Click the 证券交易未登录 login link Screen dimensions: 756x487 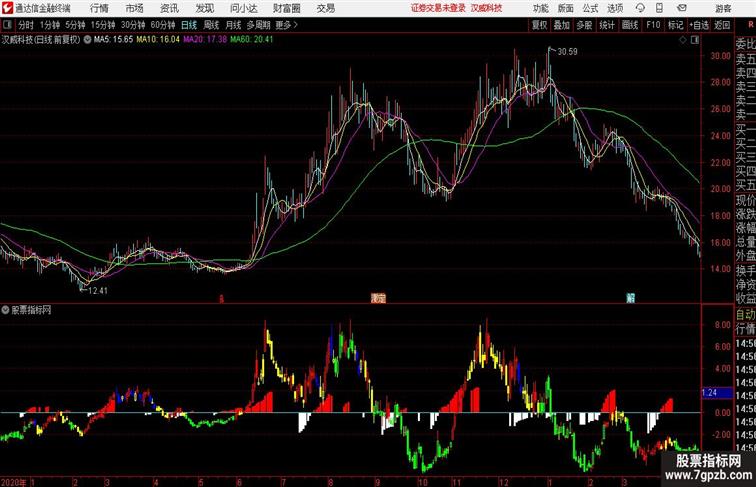point(438,8)
